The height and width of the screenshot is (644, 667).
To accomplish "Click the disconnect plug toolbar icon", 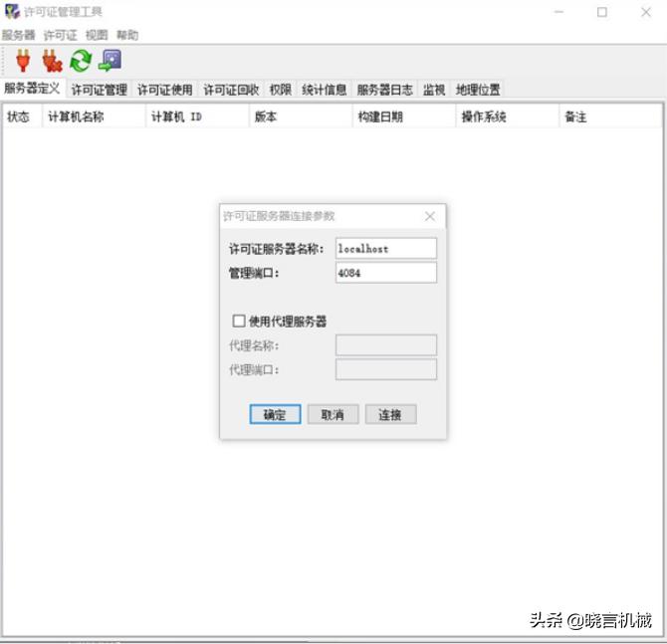I will point(52,61).
